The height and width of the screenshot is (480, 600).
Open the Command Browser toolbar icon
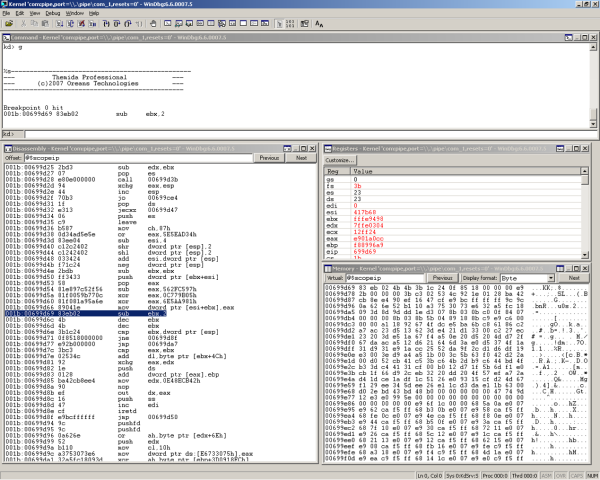pyautogui.click(x=265, y=24)
